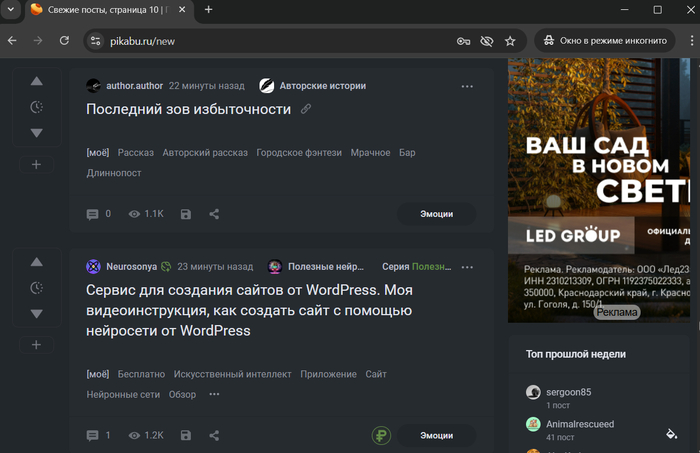Open Эмоции on author.author's post
This screenshot has width=700, height=453.
click(437, 214)
